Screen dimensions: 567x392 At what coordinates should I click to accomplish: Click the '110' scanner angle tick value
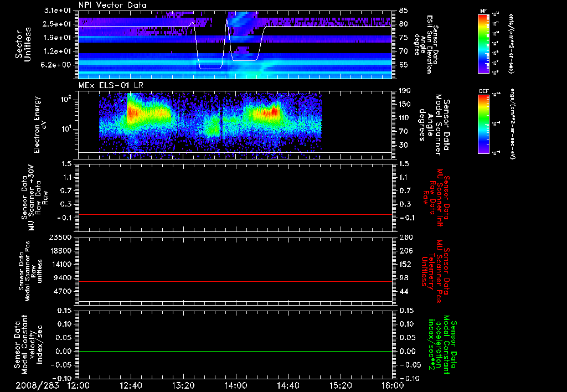coord(405,118)
